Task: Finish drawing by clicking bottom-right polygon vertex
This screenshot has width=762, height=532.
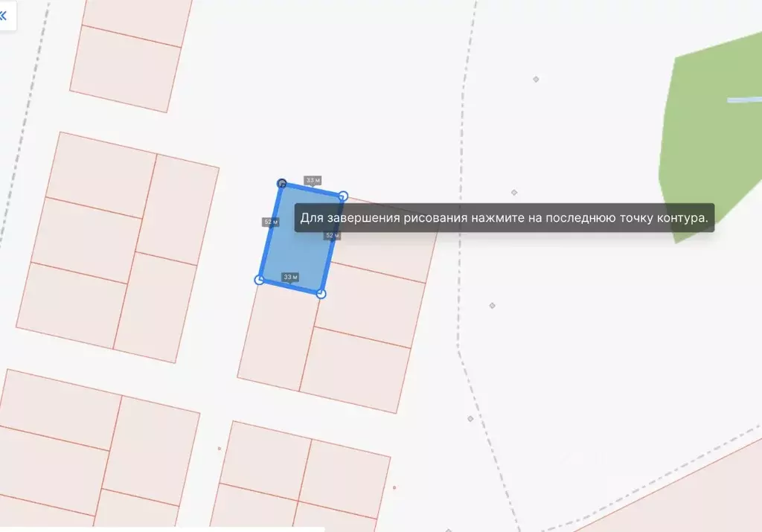Action: click(321, 294)
